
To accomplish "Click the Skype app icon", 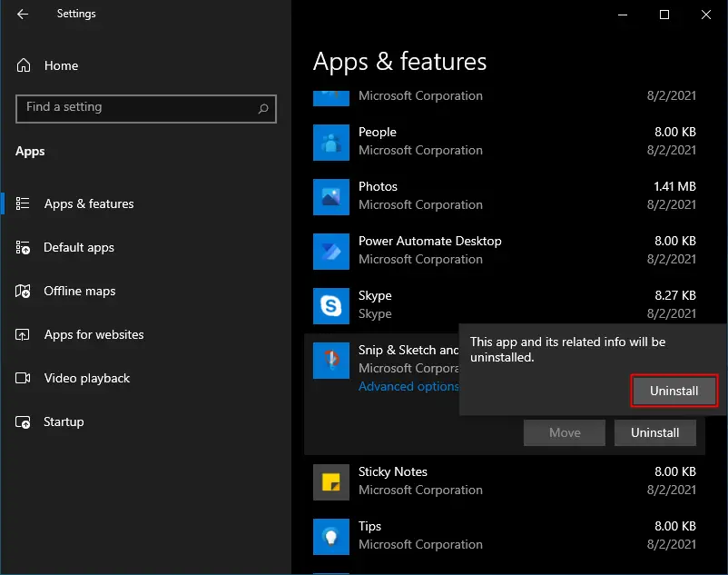I will [331, 305].
